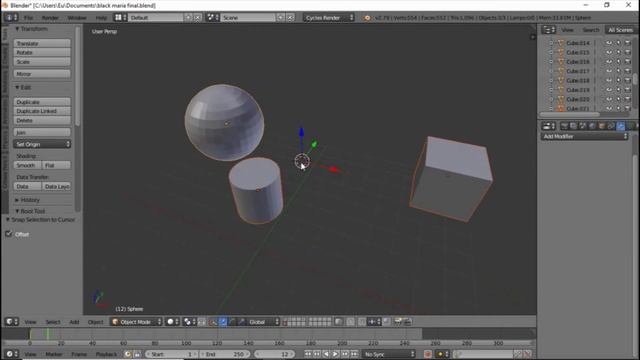The height and width of the screenshot is (360, 640).
Task: Open the Cycles Render engine dropdown
Action: tap(329, 18)
